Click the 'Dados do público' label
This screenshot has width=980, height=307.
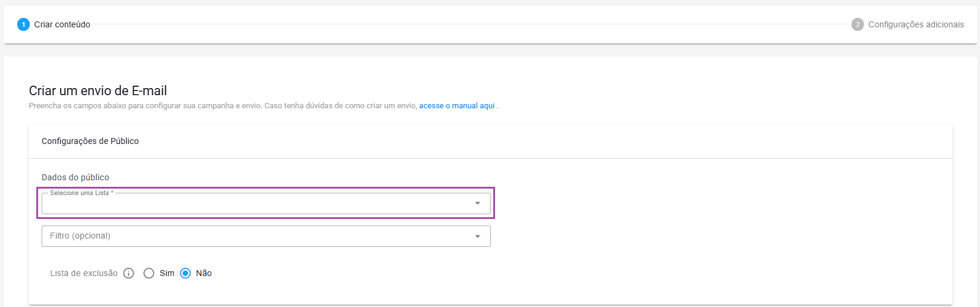tap(76, 177)
